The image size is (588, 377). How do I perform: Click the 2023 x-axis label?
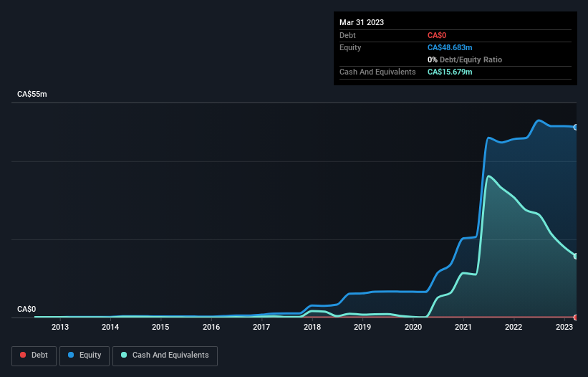(x=564, y=327)
